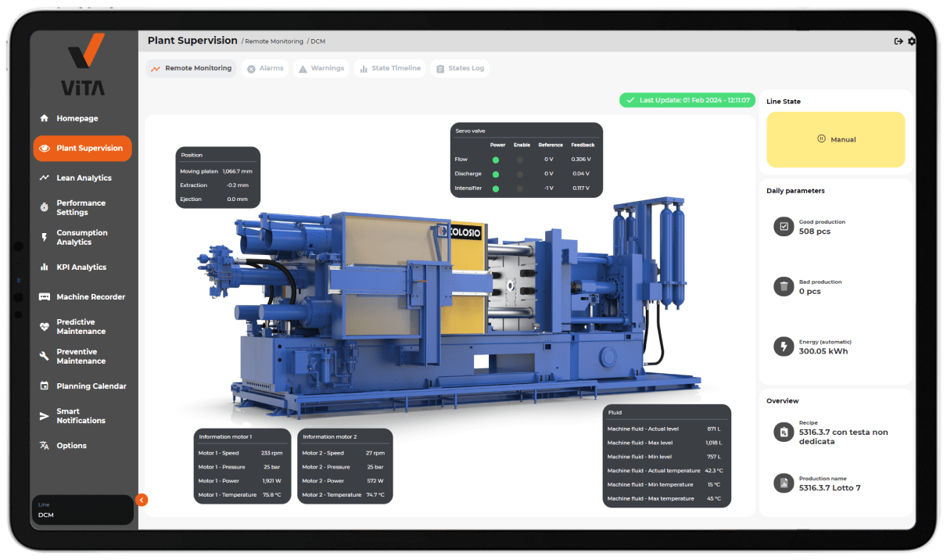The height and width of the screenshot is (560, 947).
Task: Click the energy reading 300.05 kWh
Action: click(x=823, y=351)
